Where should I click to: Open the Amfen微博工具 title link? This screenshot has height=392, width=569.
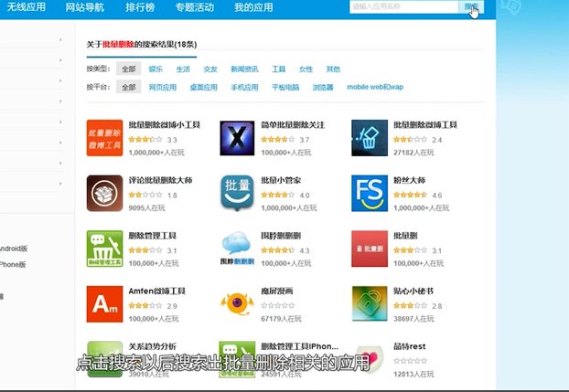pos(156,291)
